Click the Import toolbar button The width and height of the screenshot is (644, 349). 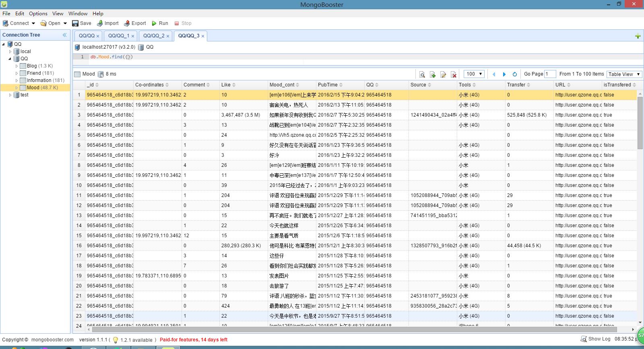(108, 23)
